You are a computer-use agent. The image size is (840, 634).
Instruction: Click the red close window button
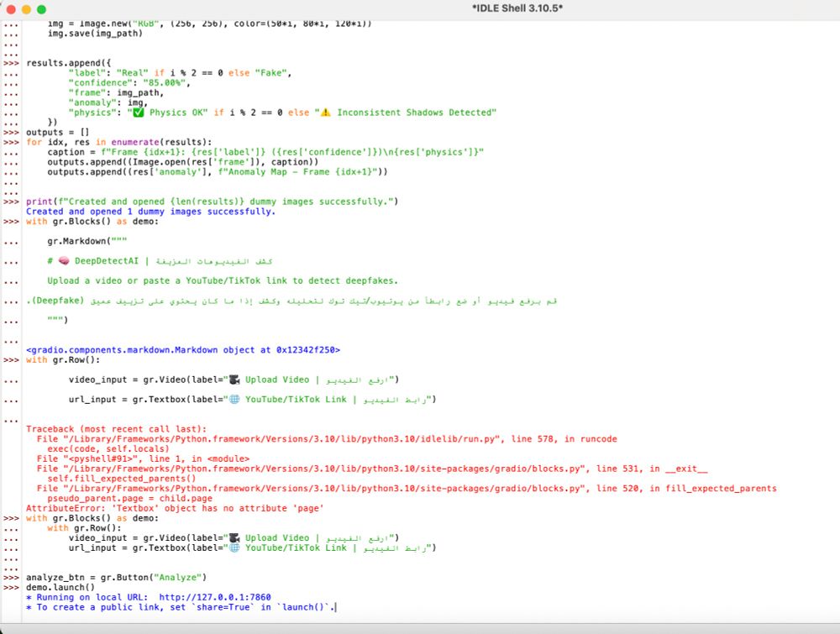click(11, 9)
